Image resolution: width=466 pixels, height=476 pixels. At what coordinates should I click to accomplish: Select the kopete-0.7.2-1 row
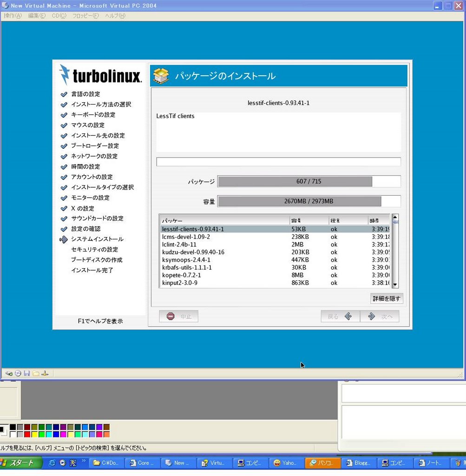coord(275,275)
